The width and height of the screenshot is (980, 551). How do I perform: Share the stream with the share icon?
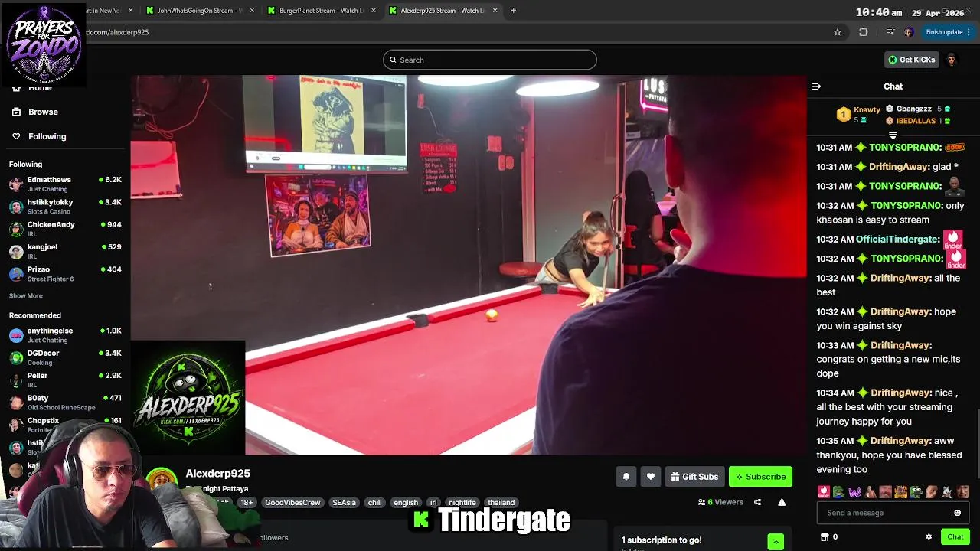coord(757,503)
